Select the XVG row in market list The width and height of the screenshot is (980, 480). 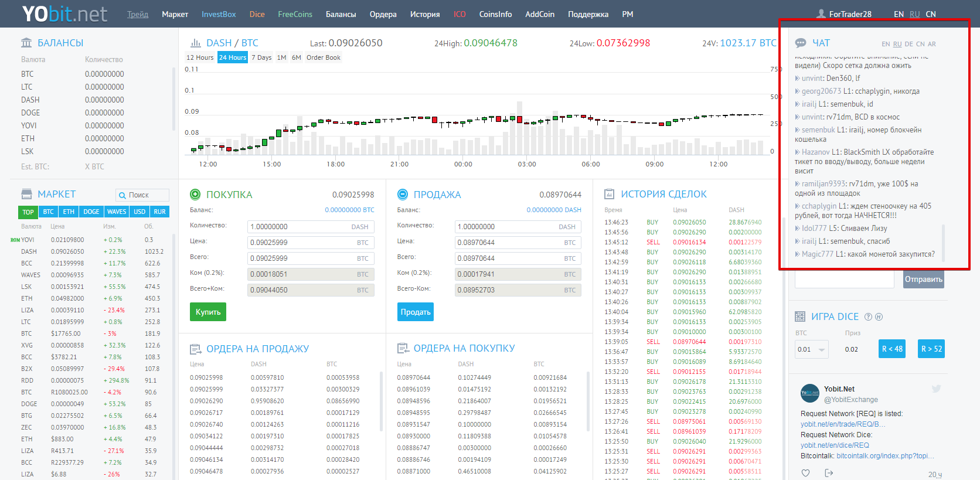93,345
